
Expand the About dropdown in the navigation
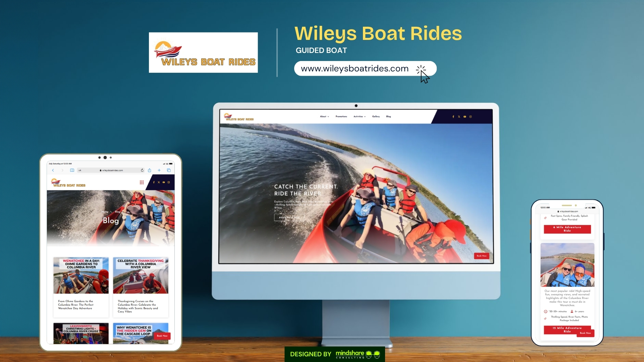[x=323, y=117]
